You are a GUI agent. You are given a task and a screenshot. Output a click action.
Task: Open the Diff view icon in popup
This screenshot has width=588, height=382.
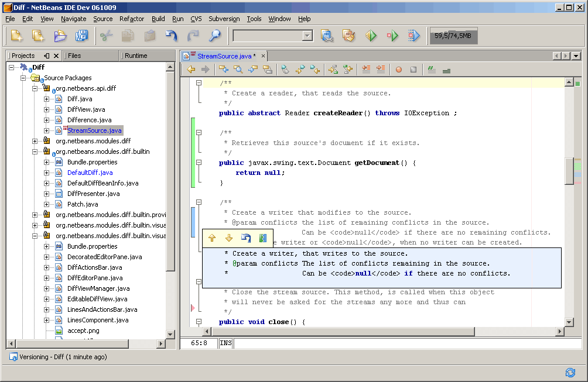coord(263,238)
